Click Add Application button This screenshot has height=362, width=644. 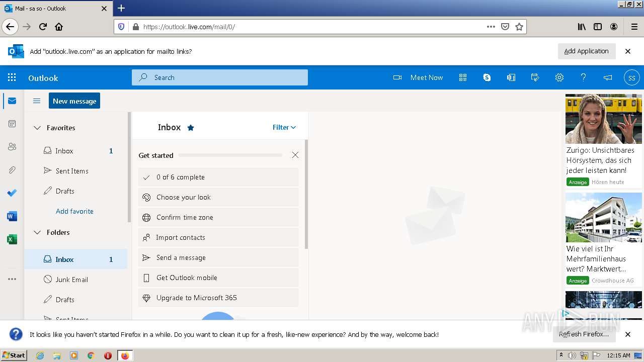coord(586,51)
